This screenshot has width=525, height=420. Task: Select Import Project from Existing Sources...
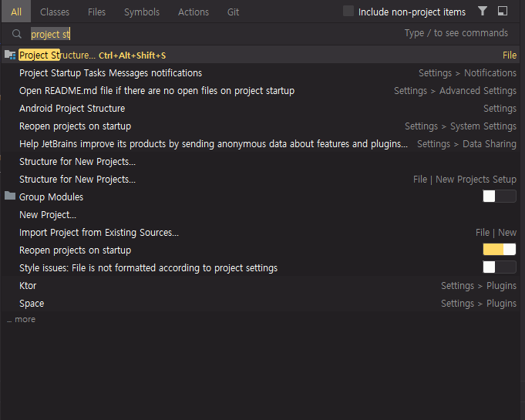(261, 233)
